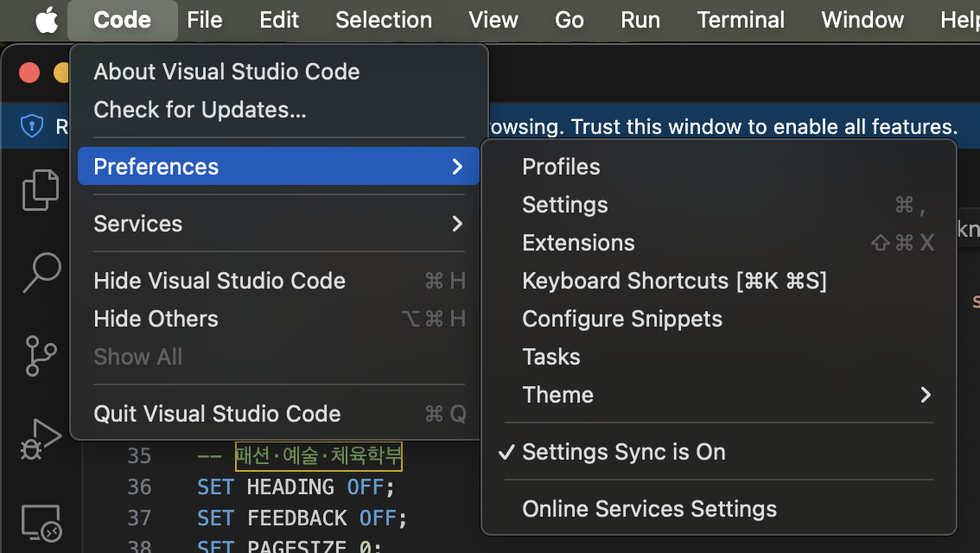
Task: Click line number 35 in gutter
Action: point(139,455)
